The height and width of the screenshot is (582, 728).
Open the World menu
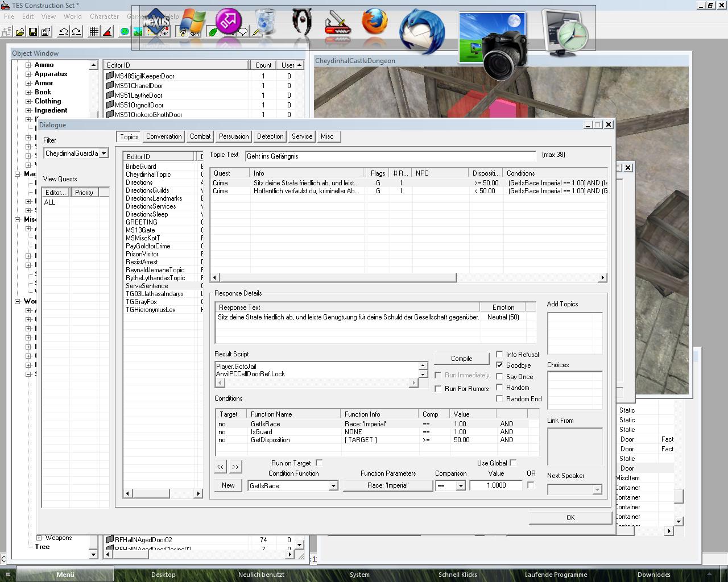[x=72, y=16]
